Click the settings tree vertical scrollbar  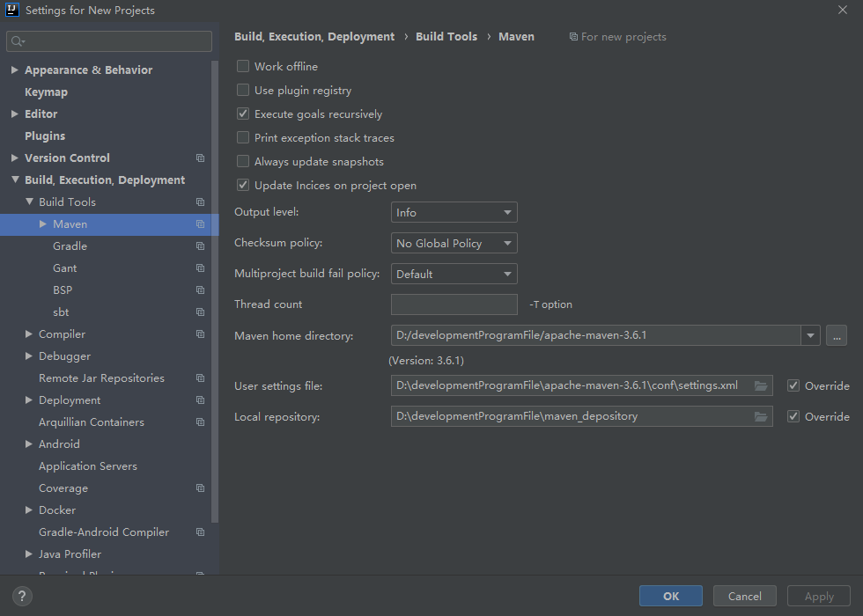[x=215, y=291]
